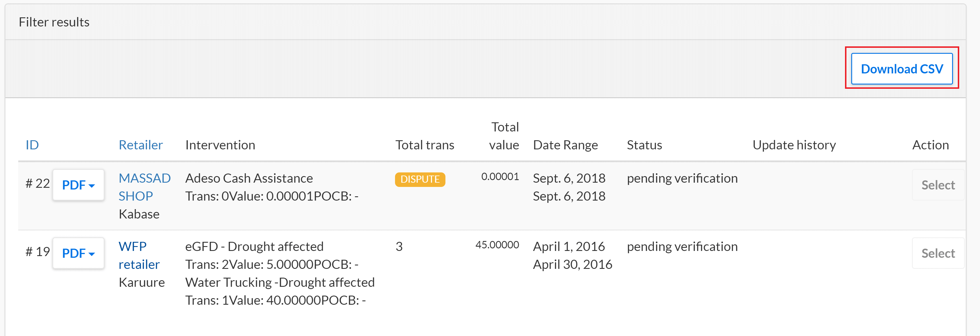Sort by the ID column header
This screenshot has width=980, height=336.
[x=32, y=145]
